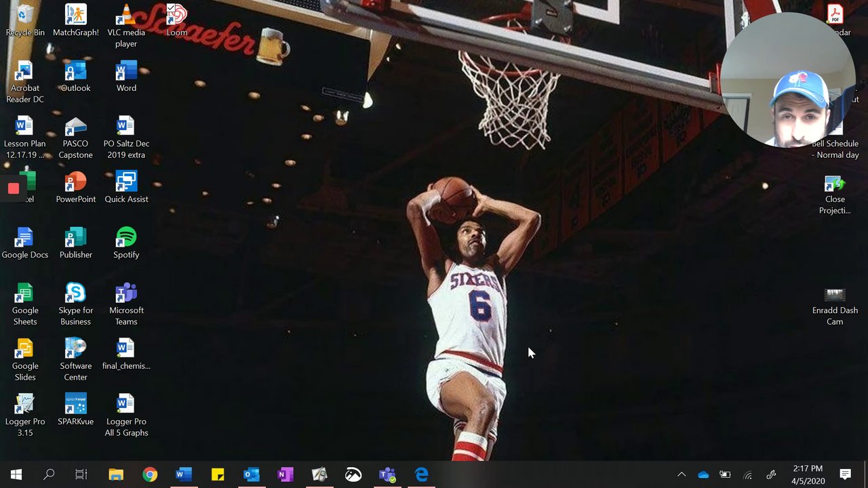The height and width of the screenshot is (488, 868).
Task: Open Sticky Notes from the taskbar
Action: 218,474
